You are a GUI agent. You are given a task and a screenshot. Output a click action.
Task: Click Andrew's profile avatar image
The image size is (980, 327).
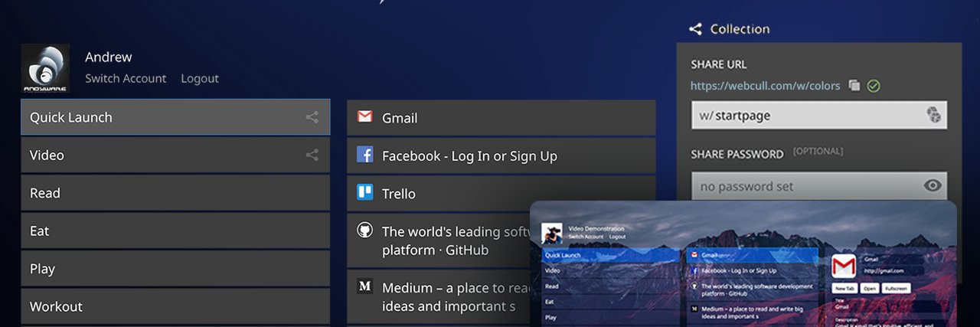(45, 68)
